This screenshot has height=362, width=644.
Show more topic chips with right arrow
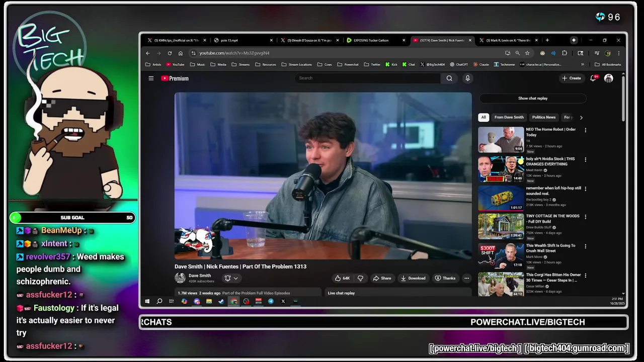coord(581,117)
